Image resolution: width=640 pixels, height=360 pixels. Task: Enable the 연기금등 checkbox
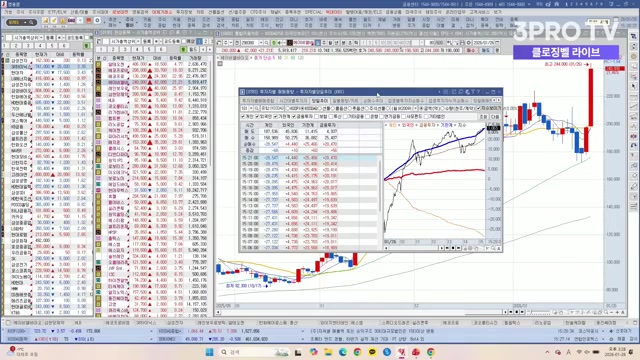(x=381, y=117)
